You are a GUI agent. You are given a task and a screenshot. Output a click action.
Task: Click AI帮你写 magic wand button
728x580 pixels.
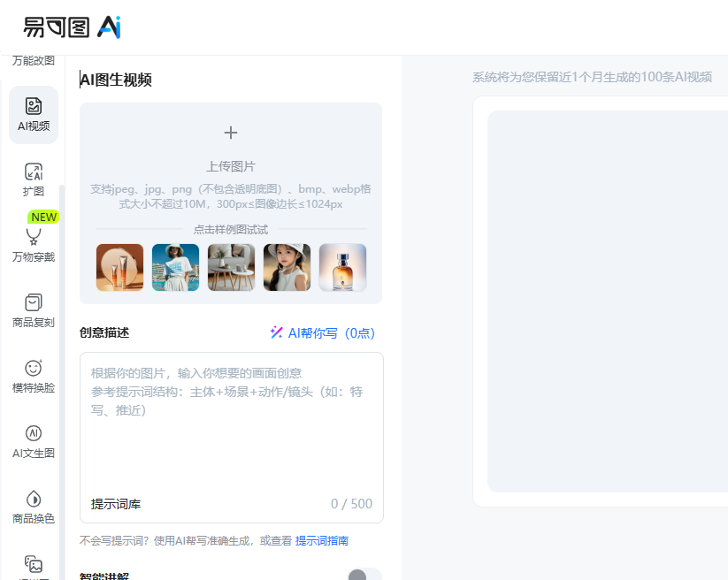tap(323, 333)
